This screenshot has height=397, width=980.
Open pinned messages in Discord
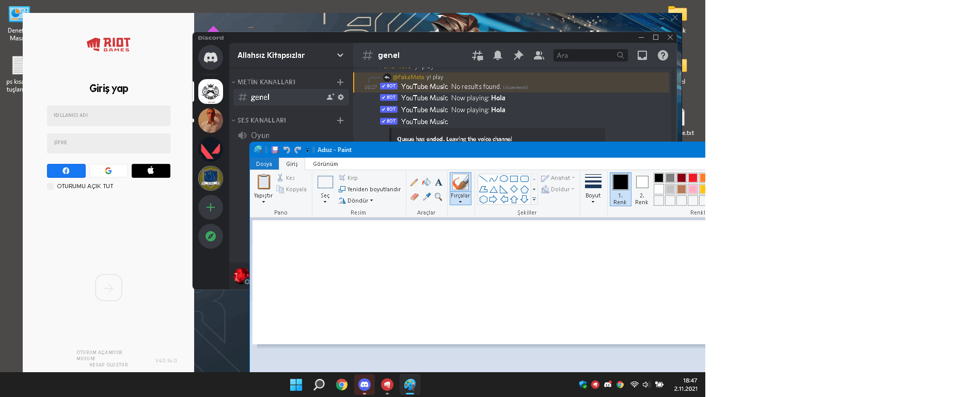click(x=518, y=55)
